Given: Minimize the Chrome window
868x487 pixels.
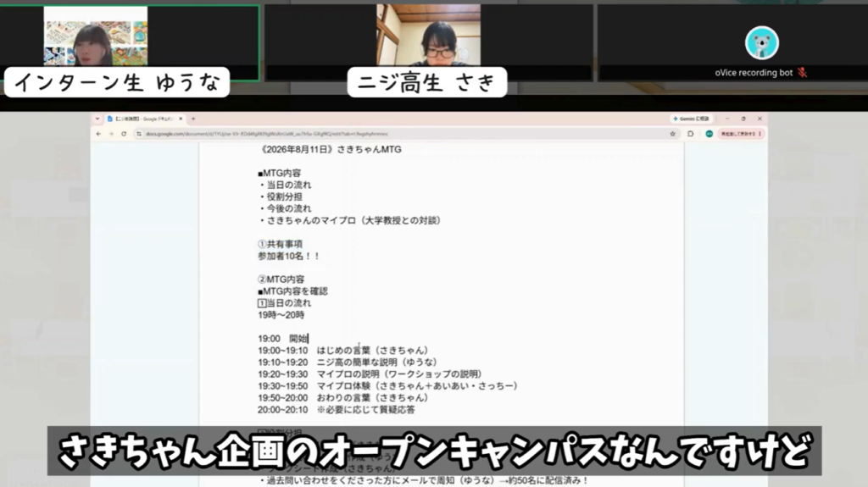Looking at the screenshot, I should [x=727, y=119].
